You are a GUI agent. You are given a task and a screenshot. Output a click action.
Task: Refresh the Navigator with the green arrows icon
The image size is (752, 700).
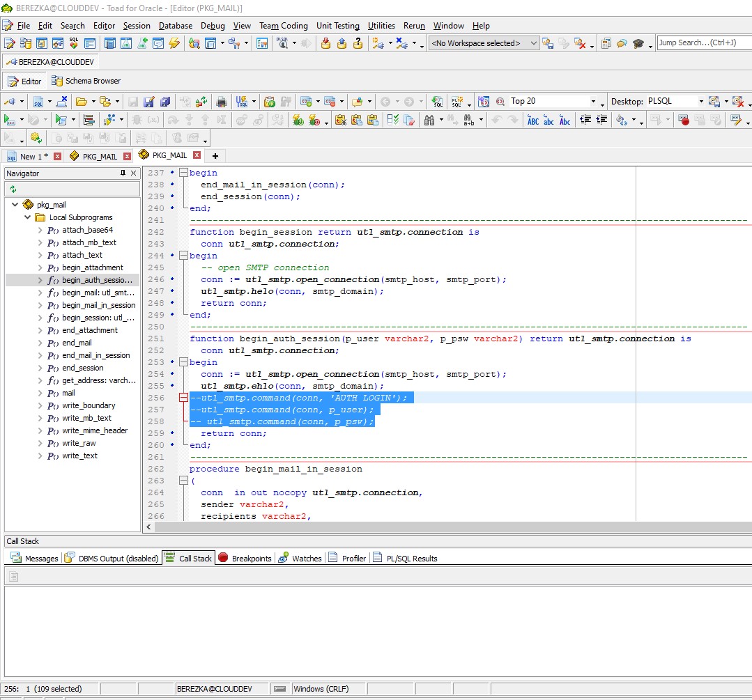(x=13, y=189)
